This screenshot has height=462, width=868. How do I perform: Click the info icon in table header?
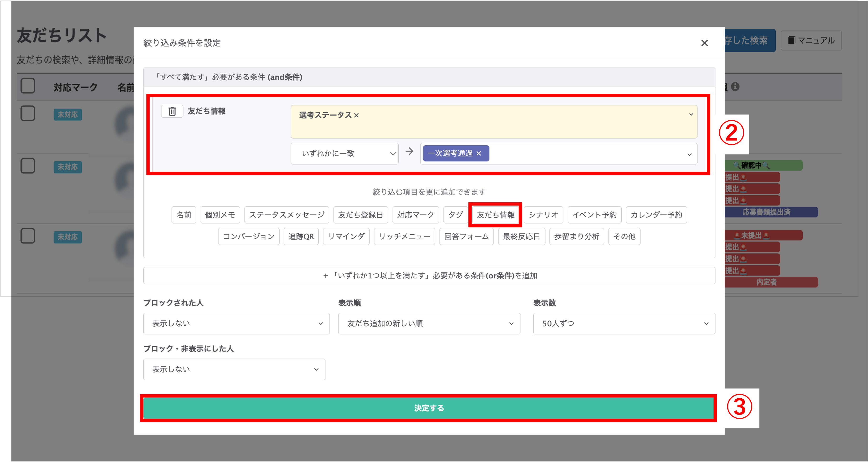point(735,87)
